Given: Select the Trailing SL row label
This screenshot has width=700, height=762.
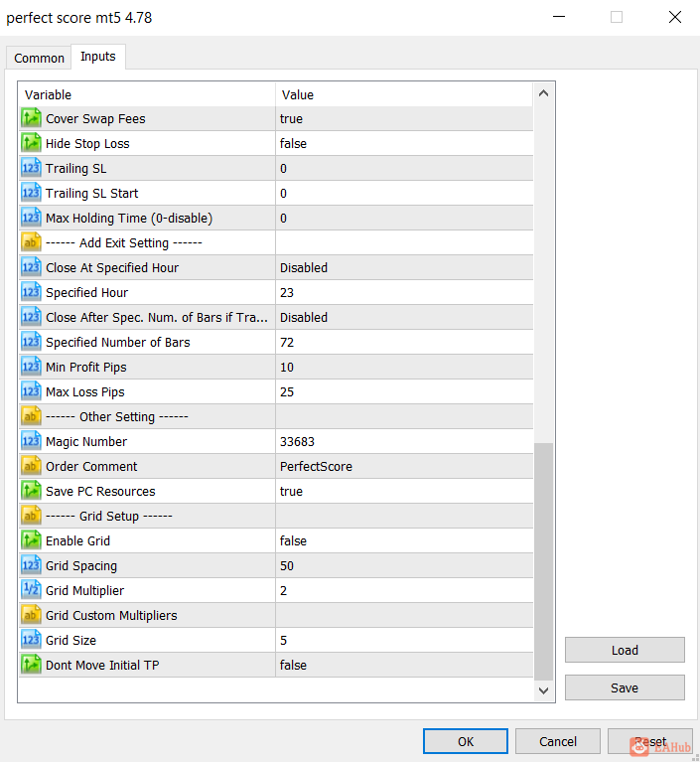Looking at the screenshot, I should pyautogui.click(x=75, y=169).
